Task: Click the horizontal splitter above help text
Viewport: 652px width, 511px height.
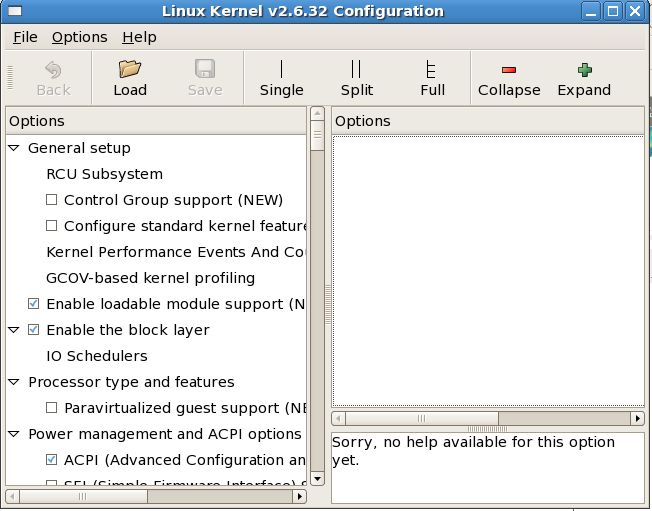Action: [487, 429]
